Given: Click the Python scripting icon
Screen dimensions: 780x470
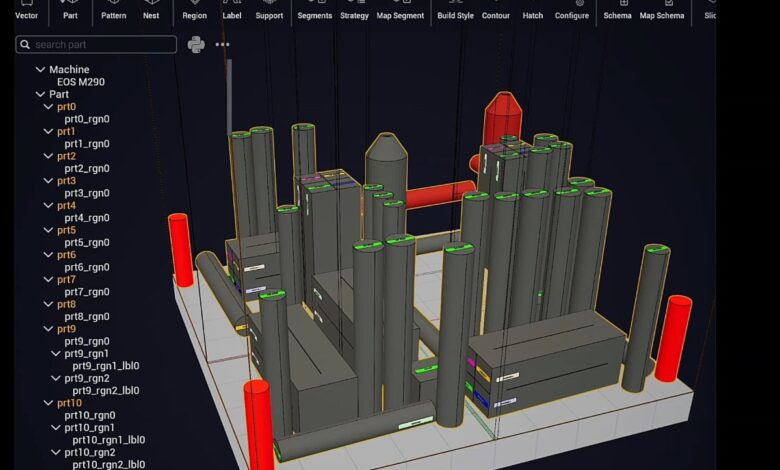Looking at the screenshot, I should coord(196,44).
